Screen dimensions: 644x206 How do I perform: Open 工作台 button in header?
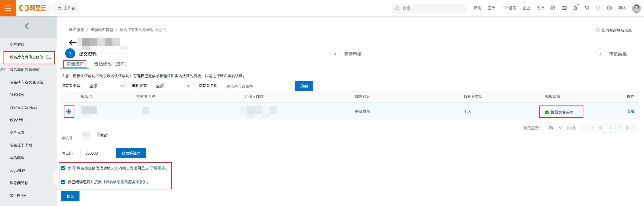click(66, 8)
